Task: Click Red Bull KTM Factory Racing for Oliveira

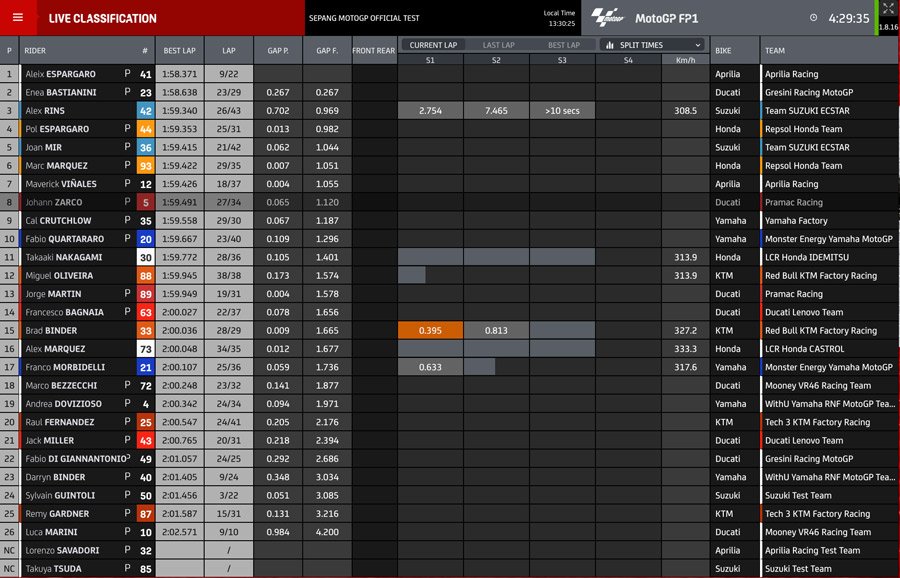Action: point(820,276)
